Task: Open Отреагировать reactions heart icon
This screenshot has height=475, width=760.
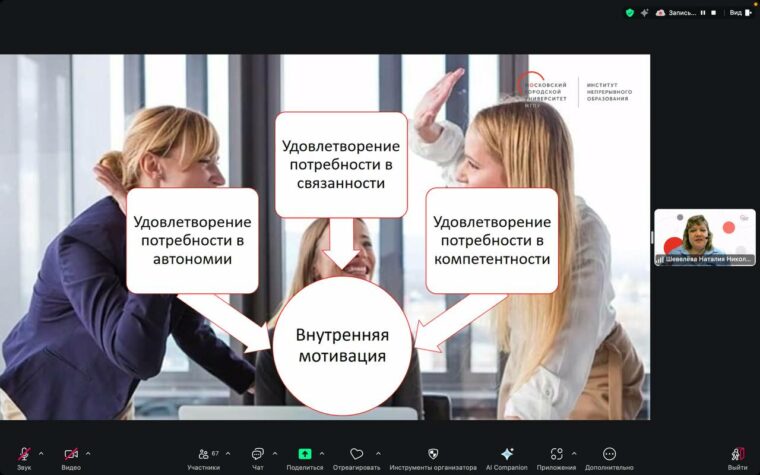Action: [x=356, y=455]
